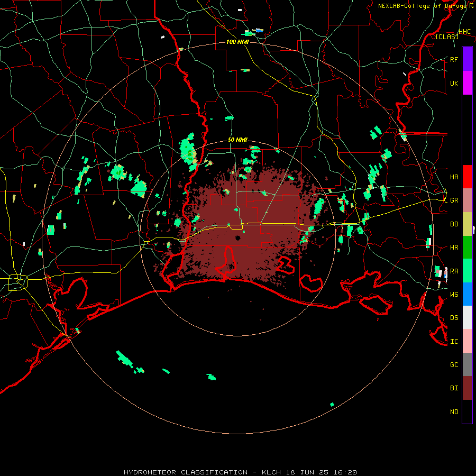Select the dark green HR legend swatch

[x=467, y=248]
